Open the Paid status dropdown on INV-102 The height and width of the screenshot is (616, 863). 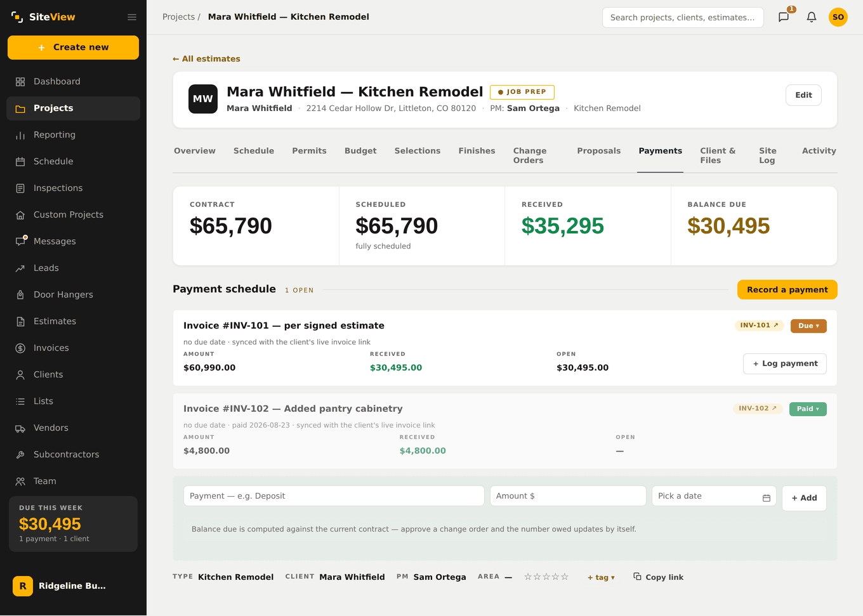pyautogui.click(x=808, y=409)
